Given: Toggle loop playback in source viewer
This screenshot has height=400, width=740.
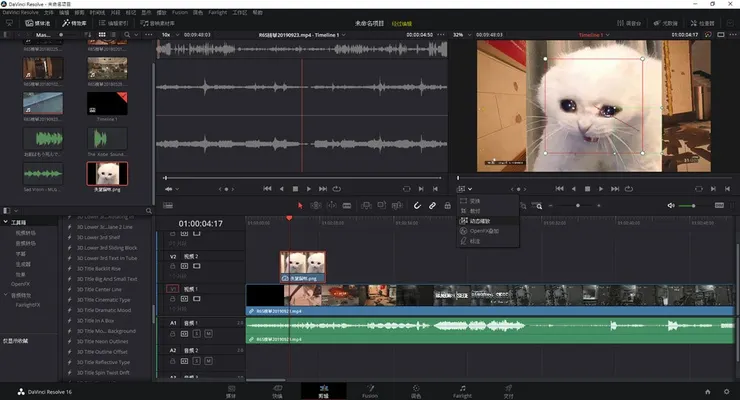Looking at the screenshot, I should [x=336, y=189].
